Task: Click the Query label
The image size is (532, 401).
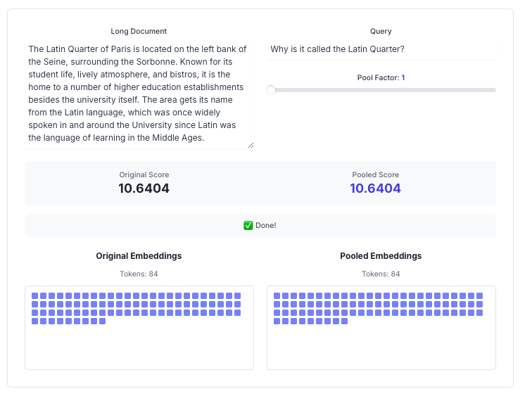Action: 381,31
